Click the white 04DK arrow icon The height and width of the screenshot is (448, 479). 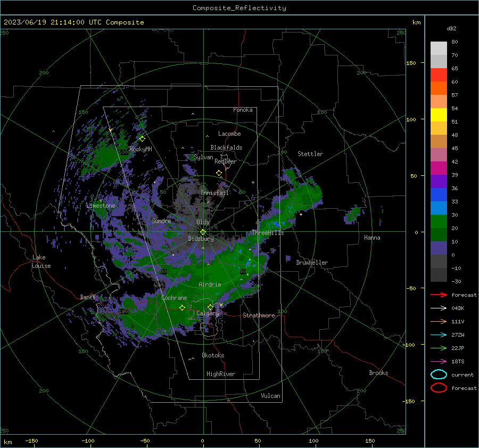point(439,308)
